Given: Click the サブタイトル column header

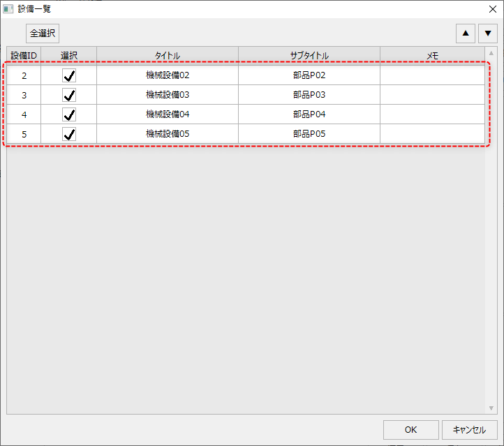Looking at the screenshot, I should coord(309,55).
